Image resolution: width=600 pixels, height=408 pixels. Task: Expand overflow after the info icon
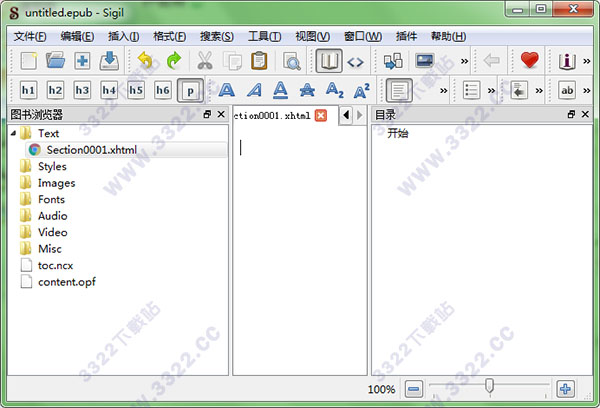point(587,61)
